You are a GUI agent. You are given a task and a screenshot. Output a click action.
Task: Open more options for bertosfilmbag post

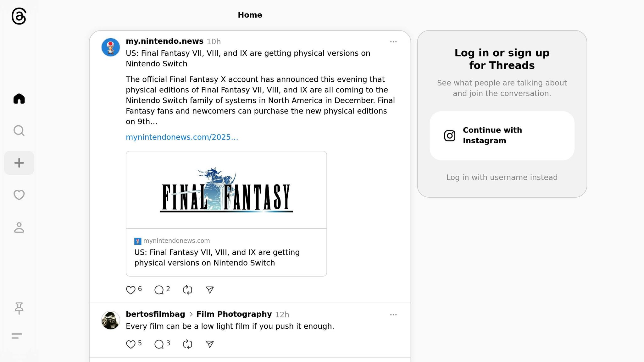pos(393,315)
